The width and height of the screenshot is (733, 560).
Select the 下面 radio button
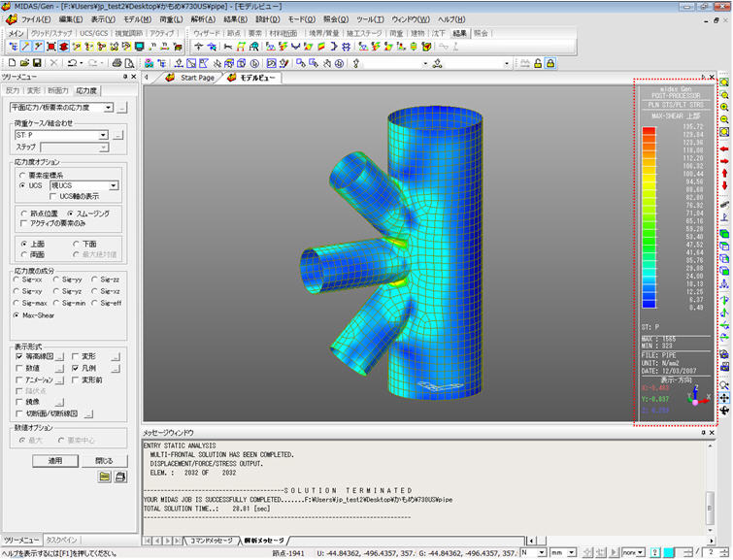coord(76,244)
